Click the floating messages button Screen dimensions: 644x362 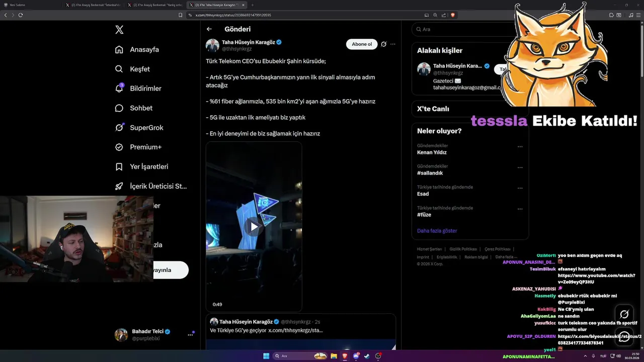tap(624, 336)
